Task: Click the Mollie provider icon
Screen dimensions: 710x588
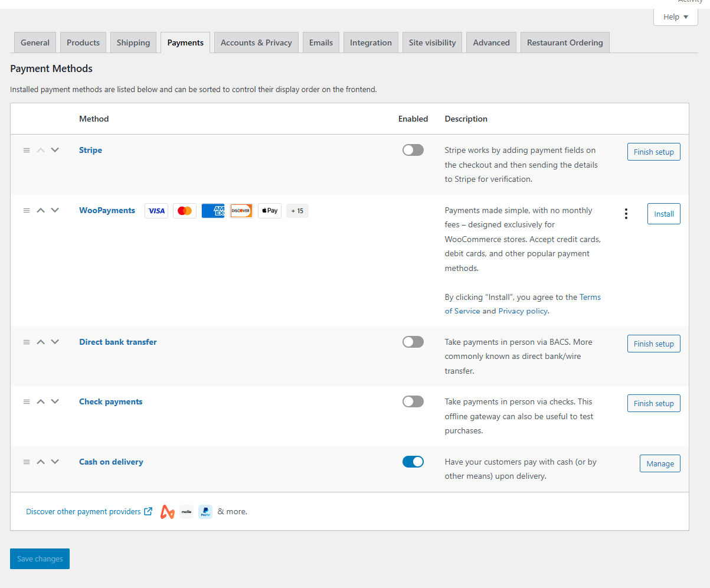Action: pos(187,512)
